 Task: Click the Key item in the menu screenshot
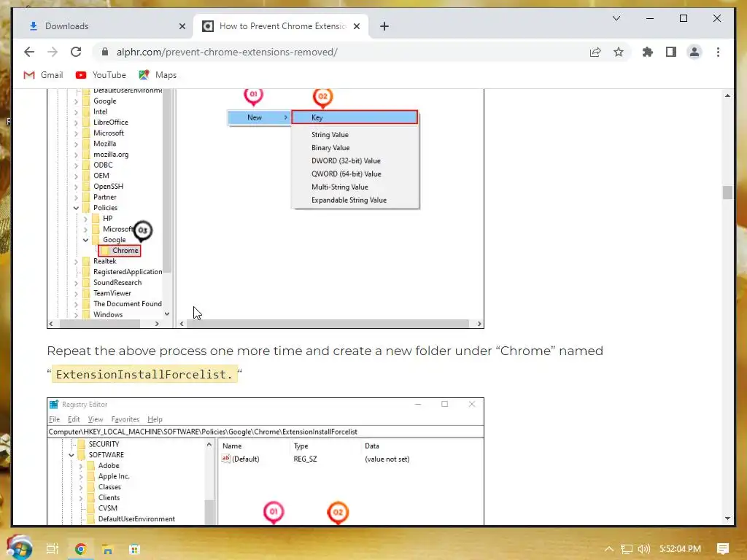pos(355,117)
